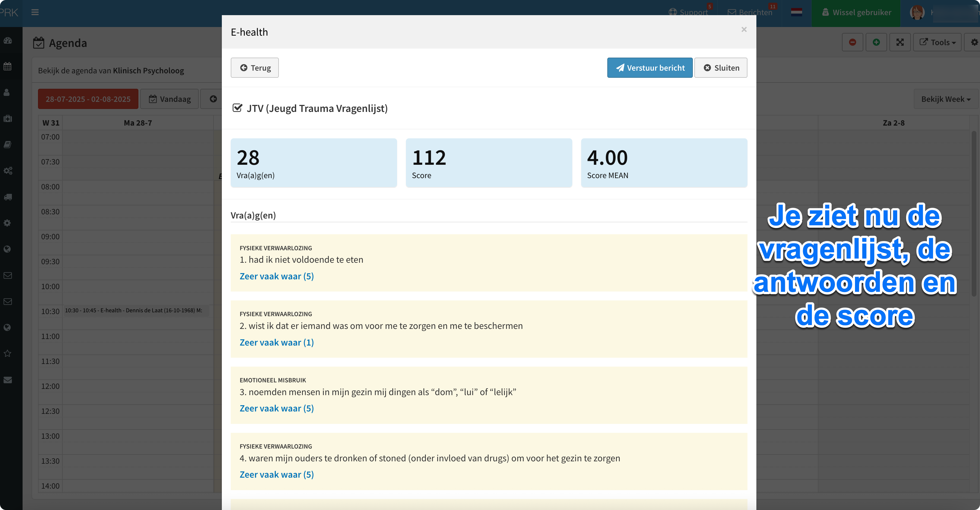Open answer link for question 2 about protection
Image resolution: width=980 pixels, height=510 pixels.
[276, 342]
